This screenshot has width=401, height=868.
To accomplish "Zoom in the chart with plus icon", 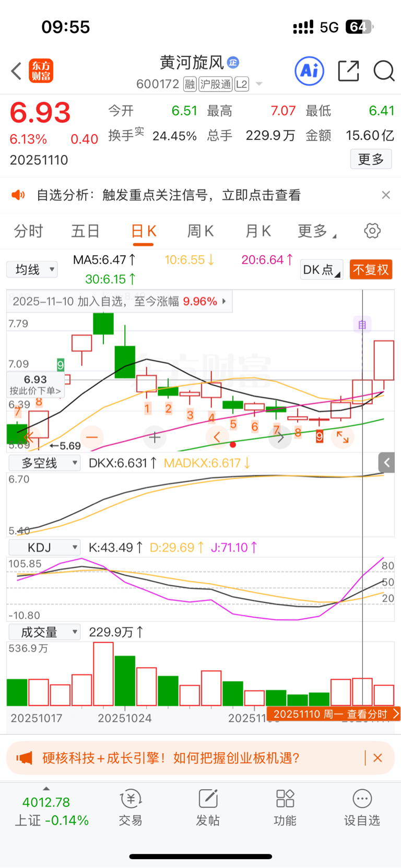I will 155,437.
